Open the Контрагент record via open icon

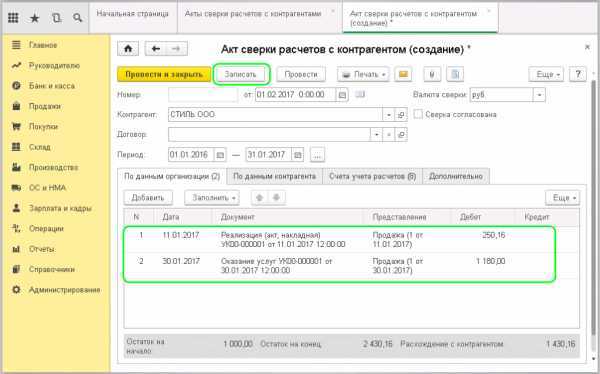[x=401, y=114]
